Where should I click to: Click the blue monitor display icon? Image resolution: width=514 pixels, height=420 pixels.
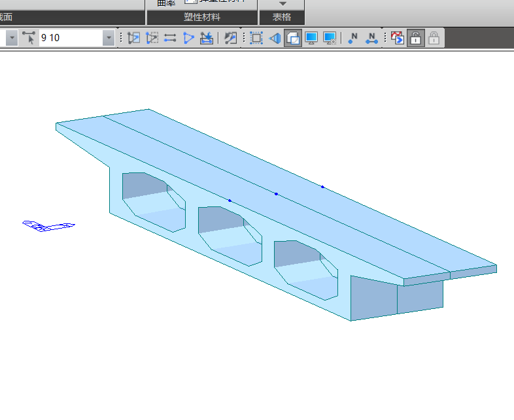click(x=311, y=38)
